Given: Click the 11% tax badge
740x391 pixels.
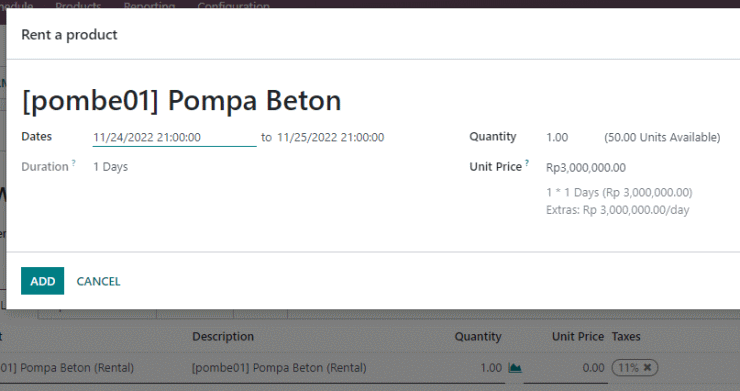Looking at the screenshot, I should [x=628, y=367].
